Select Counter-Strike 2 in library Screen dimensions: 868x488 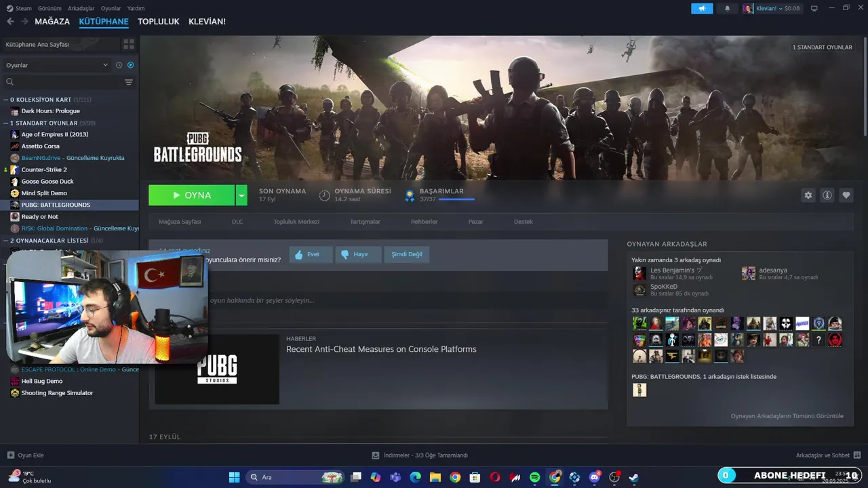44,169
